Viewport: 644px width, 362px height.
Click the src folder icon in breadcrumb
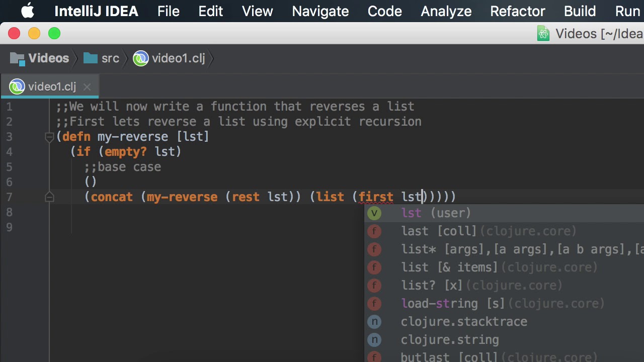point(91,58)
